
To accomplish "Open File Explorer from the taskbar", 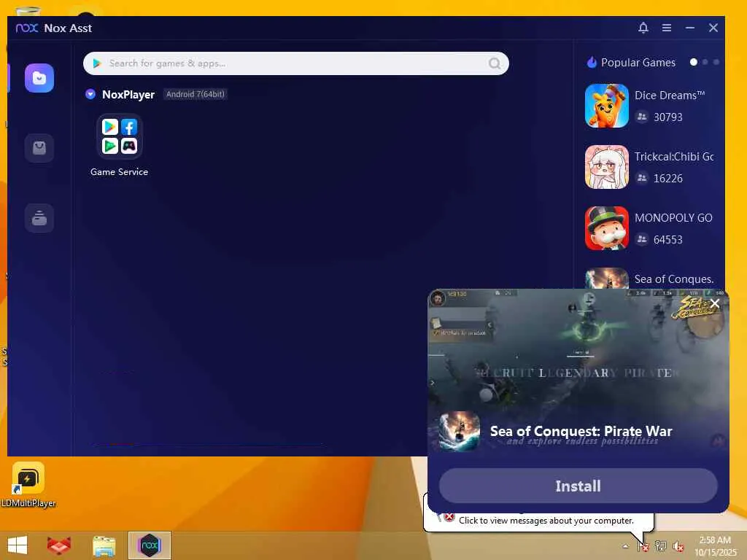I will tap(104, 545).
